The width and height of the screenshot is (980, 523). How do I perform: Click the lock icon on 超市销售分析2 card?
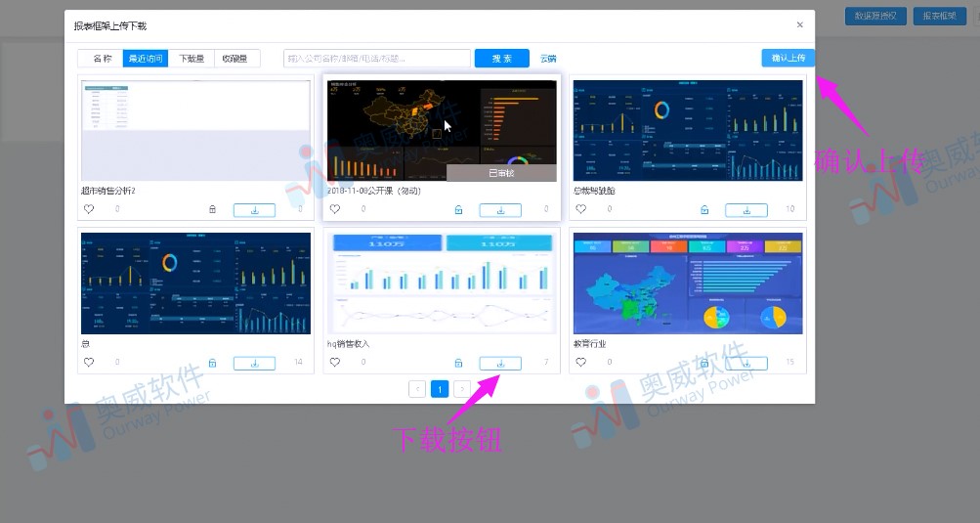(x=212, y=209)
